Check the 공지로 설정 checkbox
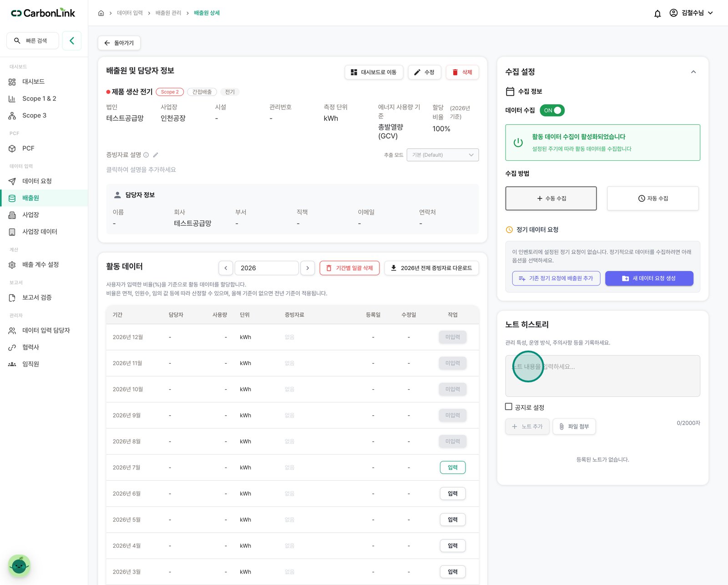 [x=509, y=407]
